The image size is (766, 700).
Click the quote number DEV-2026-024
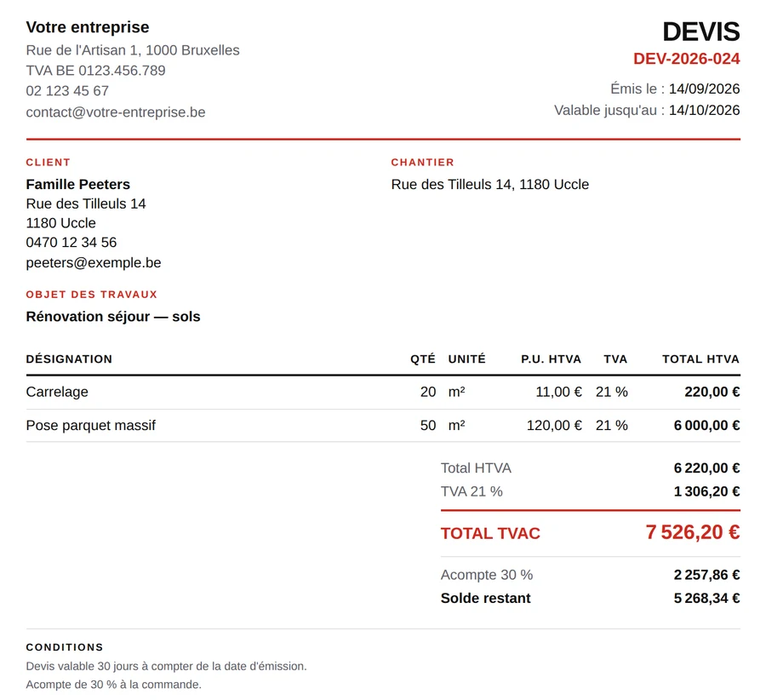[686, 59]
